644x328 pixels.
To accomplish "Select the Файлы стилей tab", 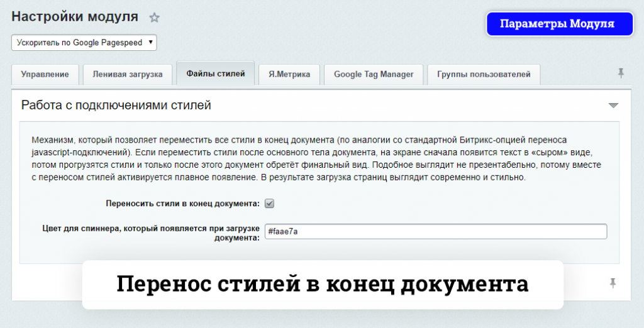I will [x=215, y=74].
